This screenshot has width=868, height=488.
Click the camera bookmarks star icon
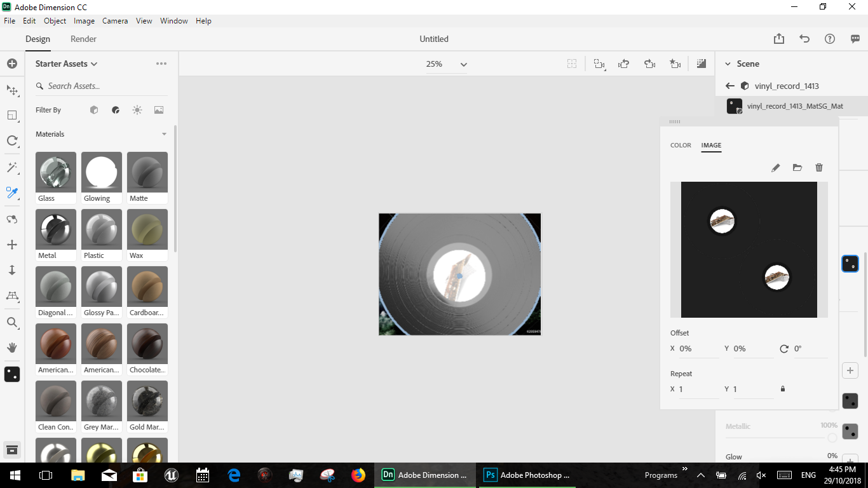[x=675, y=64]
